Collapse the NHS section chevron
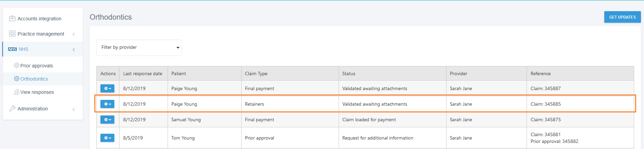 tap(74, 50)
